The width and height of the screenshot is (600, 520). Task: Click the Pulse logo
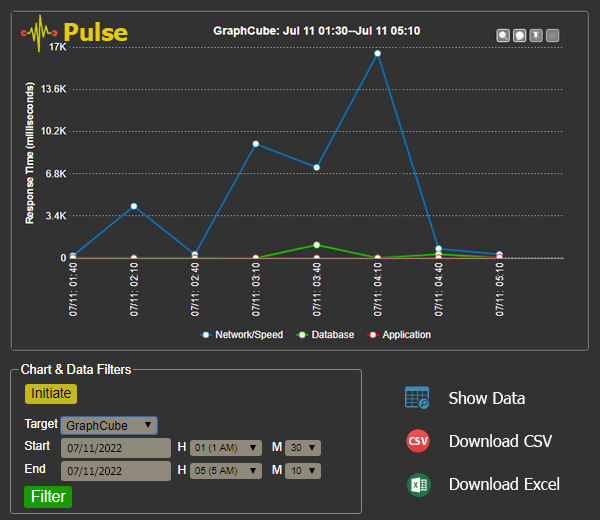pyautogui.click(x=75, y=33)
